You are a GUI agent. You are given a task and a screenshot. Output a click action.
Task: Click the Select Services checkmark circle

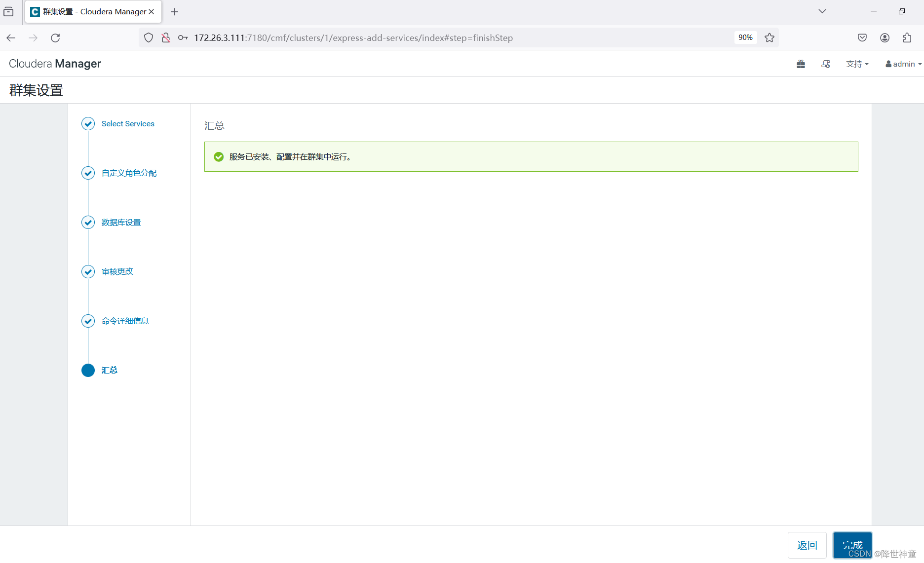[x=88, y=124]
